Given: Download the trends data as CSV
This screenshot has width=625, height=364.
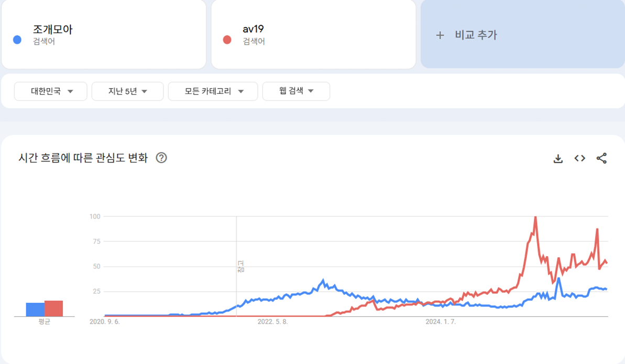Looking at the screenshot, I should point(558,158).
